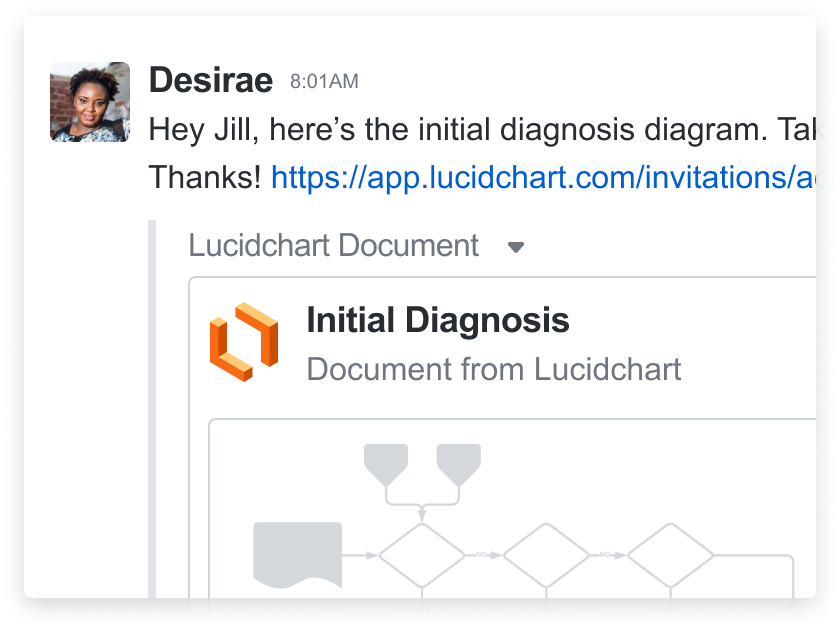Screen dimensions: 840x630
Task: Click the Thanks! text before the link
Action: click(205, 177)
